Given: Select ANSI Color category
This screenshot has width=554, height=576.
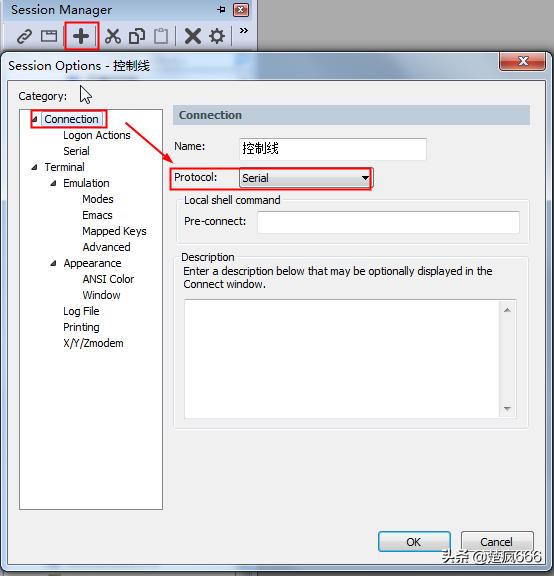Looking at the screenshot, I should point(108,279).
